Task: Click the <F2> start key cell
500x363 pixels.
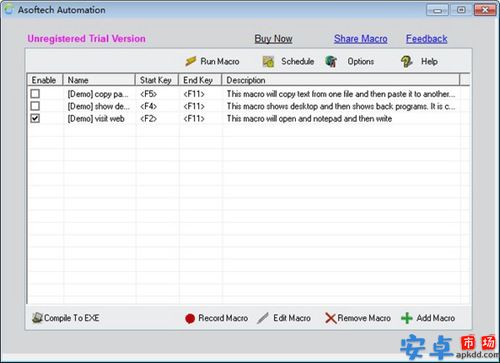Action: [x=148, y=119]
